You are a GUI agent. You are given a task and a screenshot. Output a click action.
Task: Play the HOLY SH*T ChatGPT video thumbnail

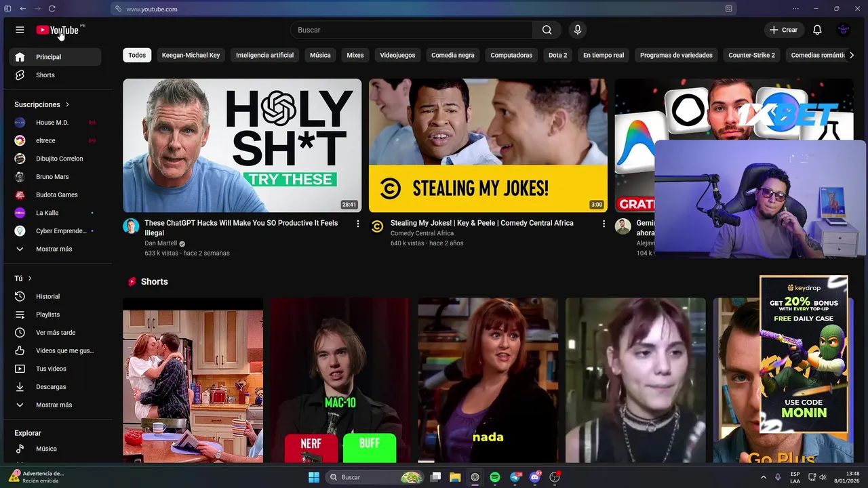pos(242,145)
